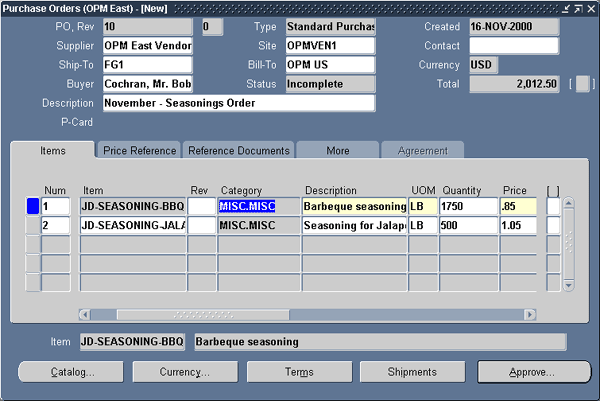Image resolution: width=600 pixels, height=401 pixels.
Task: Click description Barbeque seasoning in line 1
Action: (354, 206)
